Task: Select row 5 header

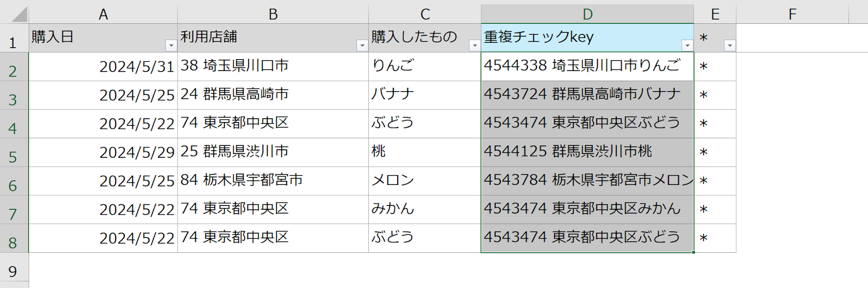Action: [x=13, y=153]
